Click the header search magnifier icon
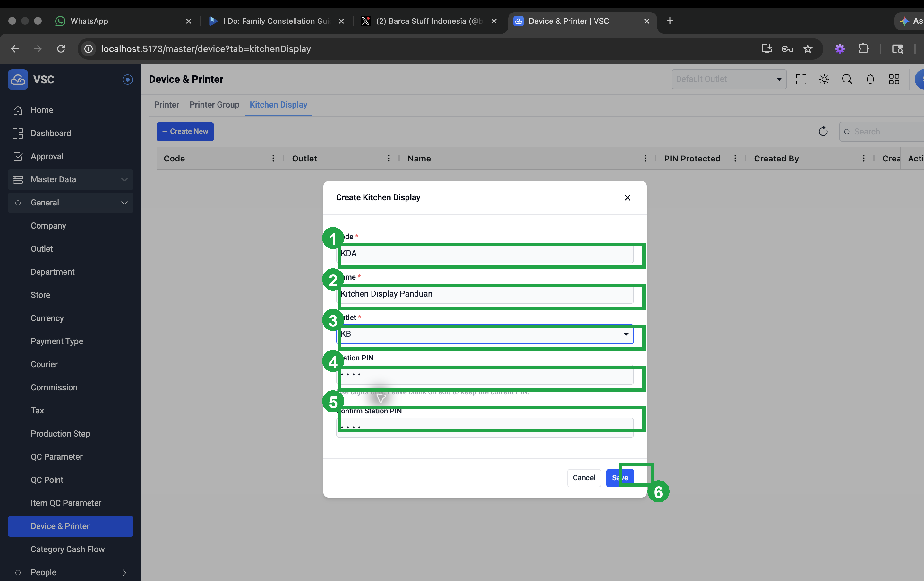 pos(847,79)
